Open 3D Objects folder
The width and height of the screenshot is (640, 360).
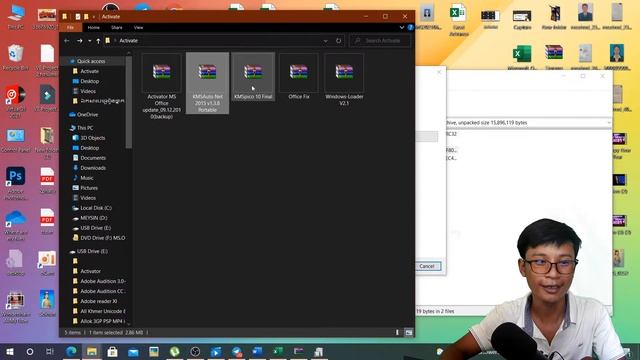(x=93, y=138)
